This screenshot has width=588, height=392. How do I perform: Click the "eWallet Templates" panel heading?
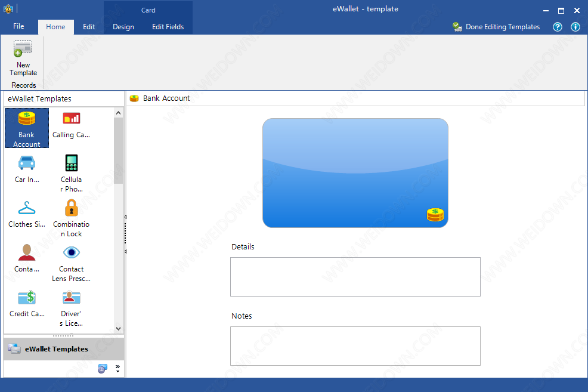coord(39,98)
